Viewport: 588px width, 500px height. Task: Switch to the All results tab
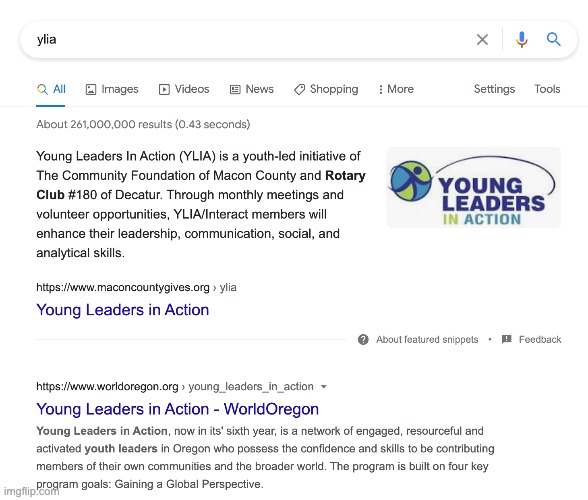pos(51,89)
